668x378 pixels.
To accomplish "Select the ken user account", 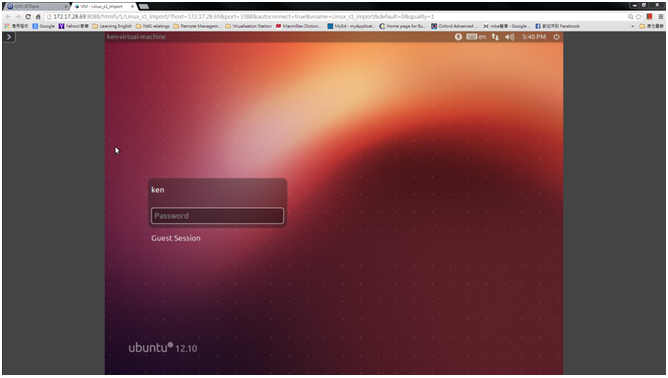I will [158, 190].
